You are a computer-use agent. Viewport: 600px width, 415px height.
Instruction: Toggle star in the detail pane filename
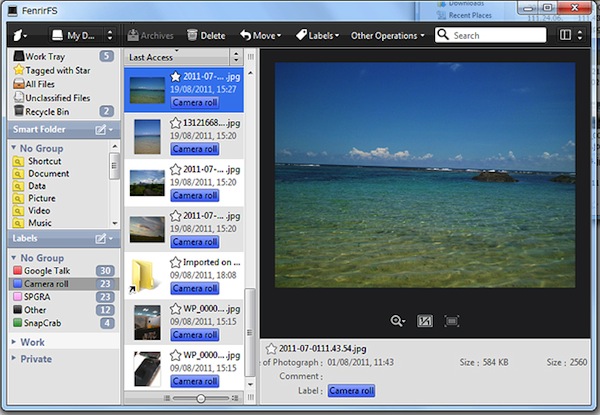coord(271,348)
